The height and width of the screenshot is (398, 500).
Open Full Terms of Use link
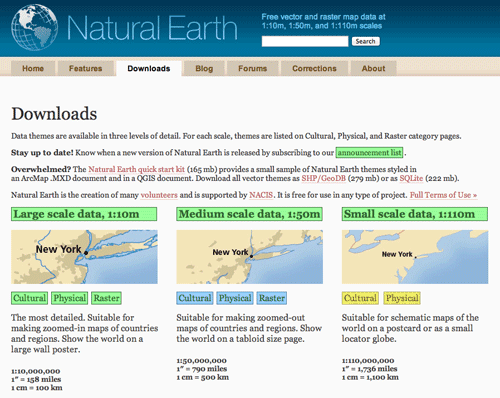pos(443,195)
